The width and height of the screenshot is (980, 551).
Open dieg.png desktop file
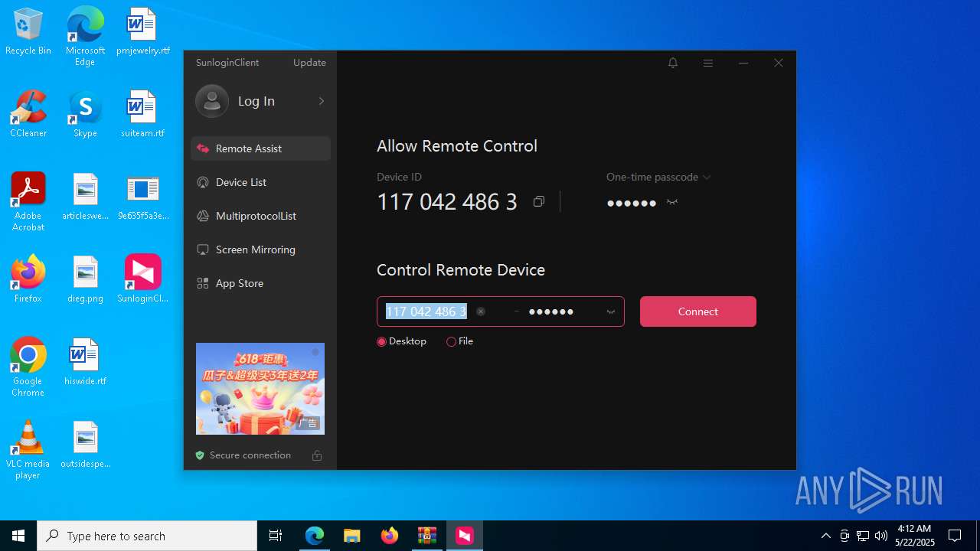[x=85, y=279]
